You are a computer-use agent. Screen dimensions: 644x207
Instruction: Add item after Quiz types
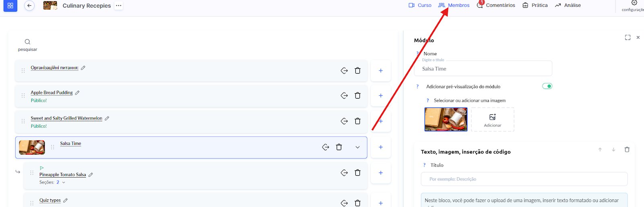[381, 203]
